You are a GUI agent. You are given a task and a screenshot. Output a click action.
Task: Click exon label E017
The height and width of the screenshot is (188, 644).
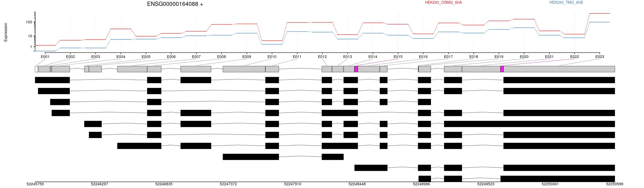448,57
